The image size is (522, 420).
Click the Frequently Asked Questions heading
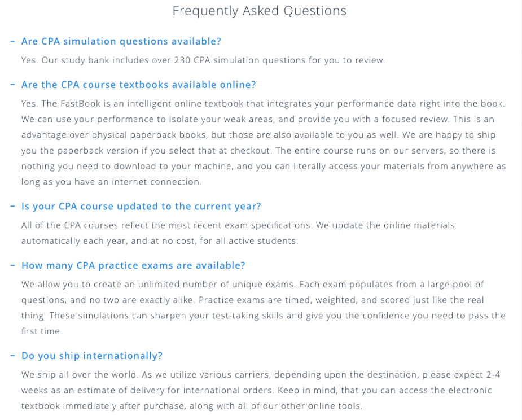pyautogui.click(x=260, y=11)
